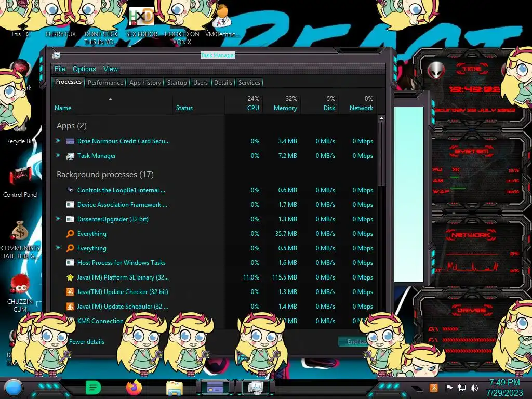Viewport: 532px width, 399px height.
Task: Click the Start orb on the taskbar
Action: point(13,389)
